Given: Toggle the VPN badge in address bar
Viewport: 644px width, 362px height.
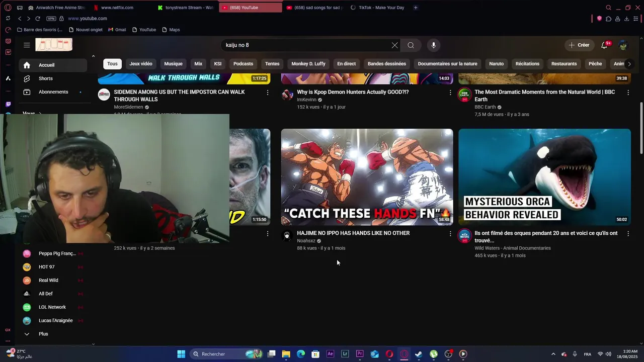Looking at the screenshot, I should pyautogui.click(x=51, y=19).
